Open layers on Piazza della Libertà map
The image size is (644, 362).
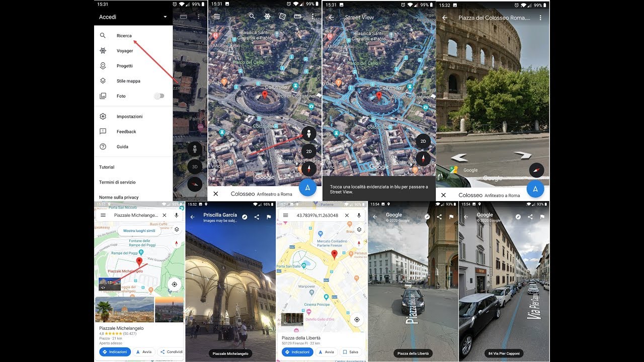pos(359,230)
